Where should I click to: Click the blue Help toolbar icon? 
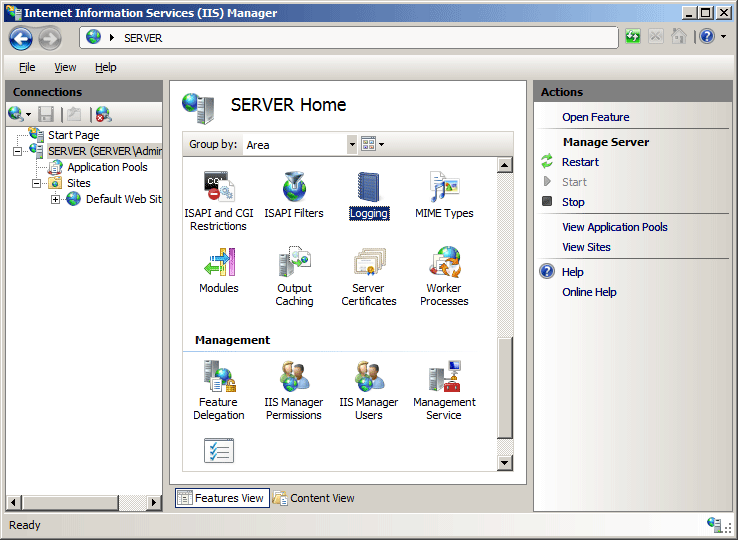tap(707, 36)
